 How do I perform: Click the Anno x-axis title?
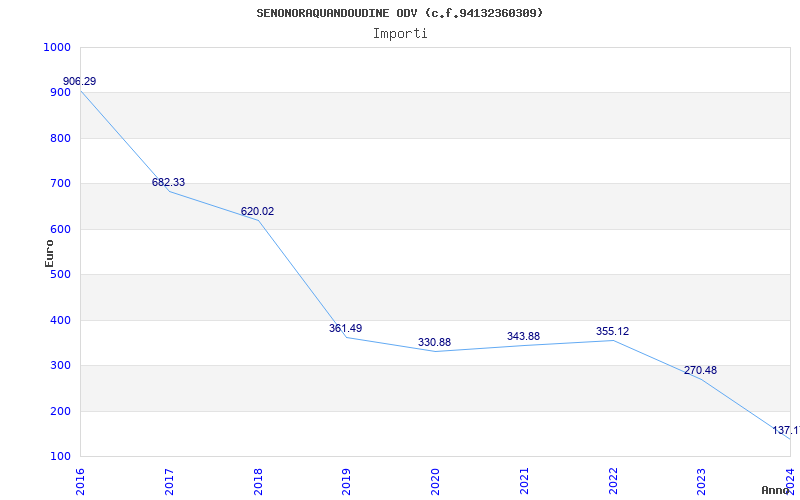click(x=776, y=491)
